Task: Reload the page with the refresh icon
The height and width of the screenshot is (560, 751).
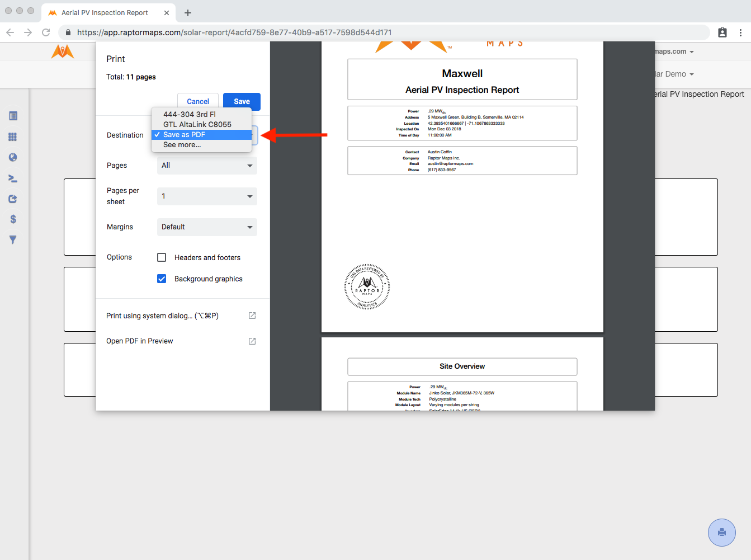Action: (x=46, y=32)
